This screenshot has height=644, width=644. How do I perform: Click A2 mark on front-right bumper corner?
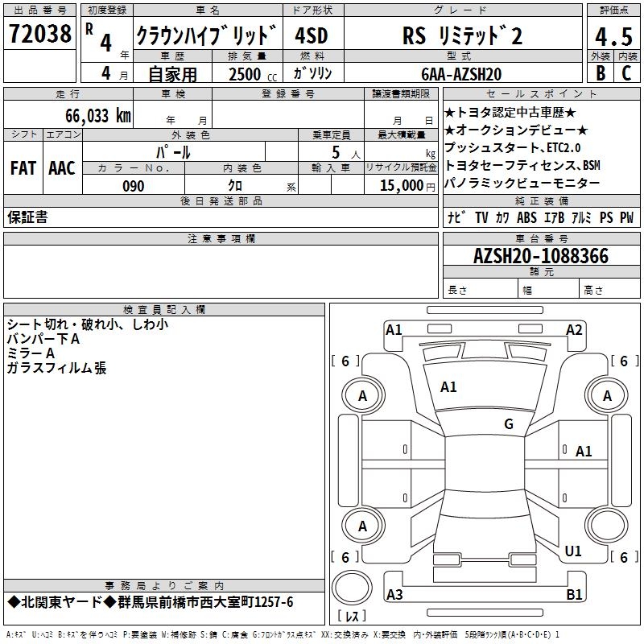pyautogui.click(x=574, y=330)
